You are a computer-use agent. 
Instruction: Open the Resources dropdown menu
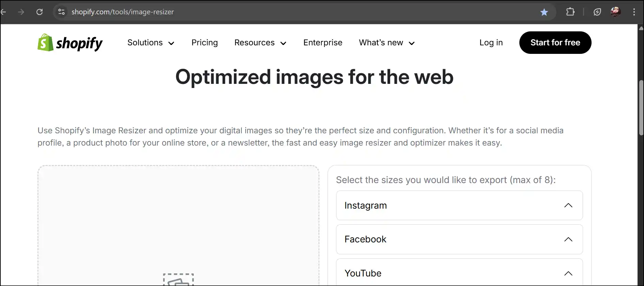(x=260, y=43)
